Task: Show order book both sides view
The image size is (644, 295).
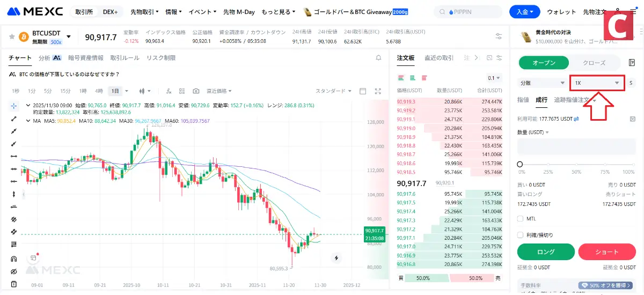Action: 401,78
